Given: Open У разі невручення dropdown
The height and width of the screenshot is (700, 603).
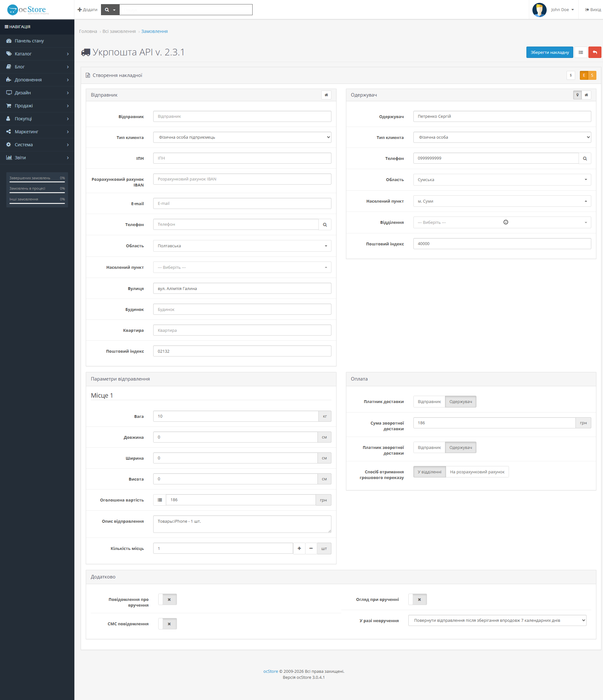Looking at the screenshot, I should point(497,621).
